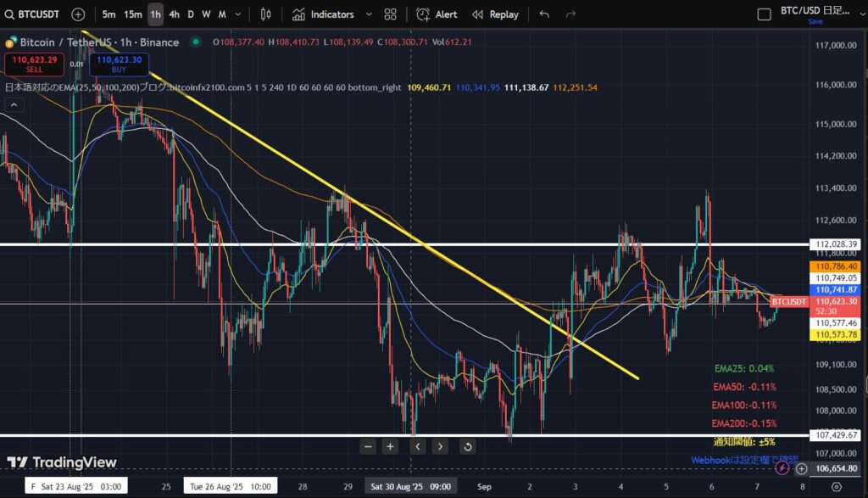Redo the last chart action

click(x=570, y=14)
